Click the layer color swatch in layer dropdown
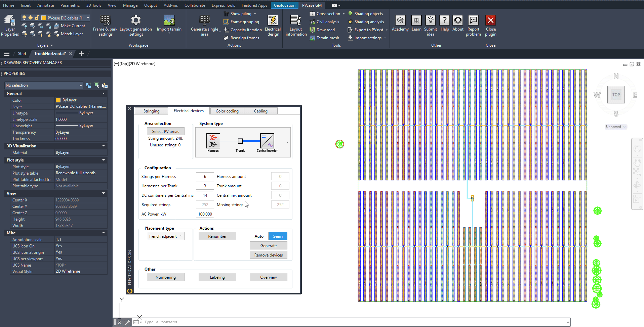Viewport: 644px width, 327px height. [44, 18]
